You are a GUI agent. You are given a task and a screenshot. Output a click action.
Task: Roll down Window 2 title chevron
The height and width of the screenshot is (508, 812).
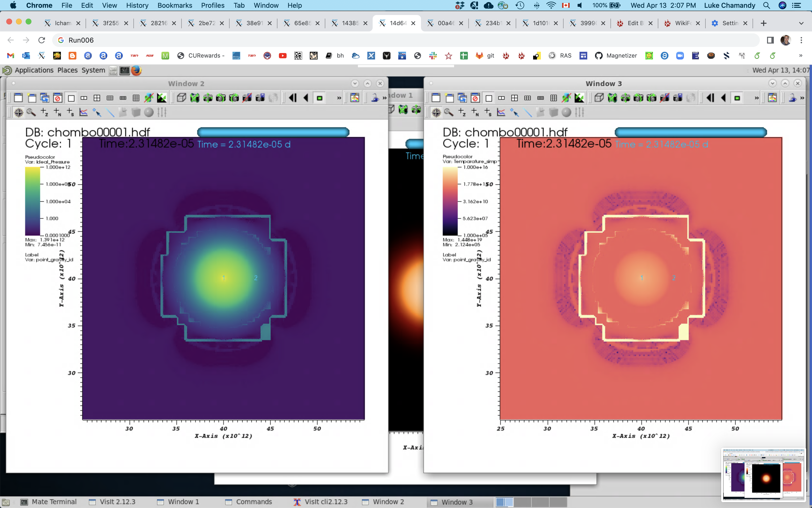pyautogui.click(x=355, y=83)
